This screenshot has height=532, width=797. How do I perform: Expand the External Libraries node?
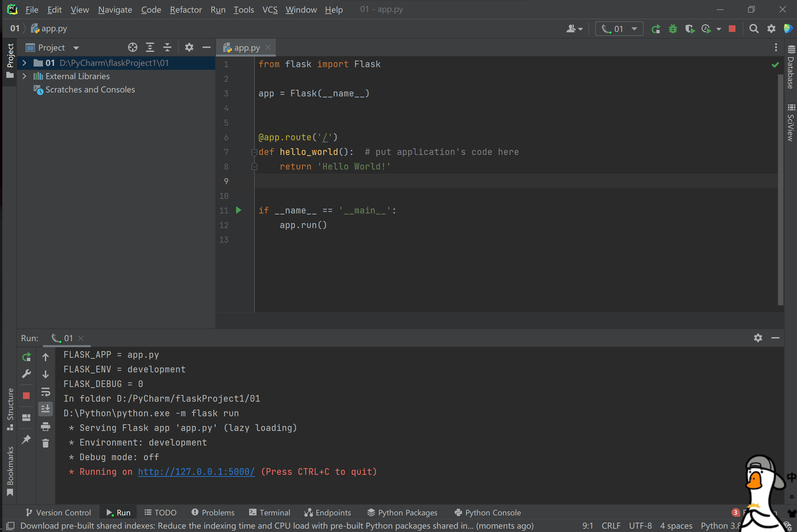pos(24,76)
